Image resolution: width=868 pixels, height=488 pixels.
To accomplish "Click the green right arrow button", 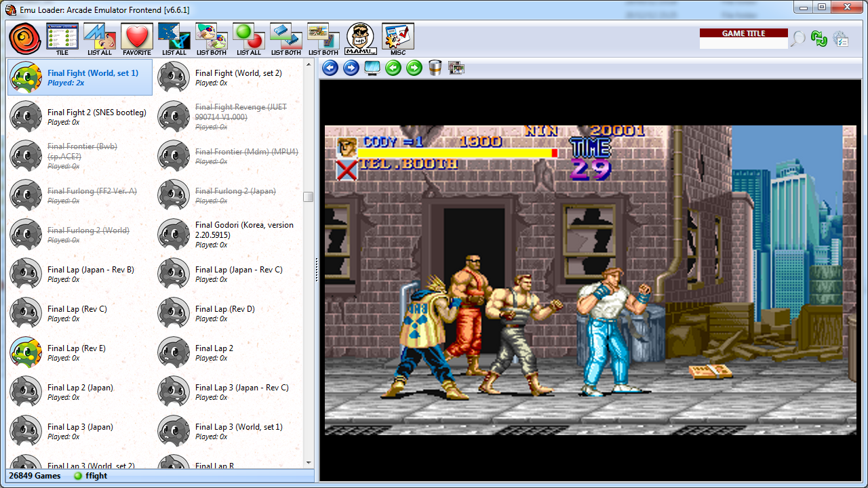I will pyautogui.click(x=414, y=68).
